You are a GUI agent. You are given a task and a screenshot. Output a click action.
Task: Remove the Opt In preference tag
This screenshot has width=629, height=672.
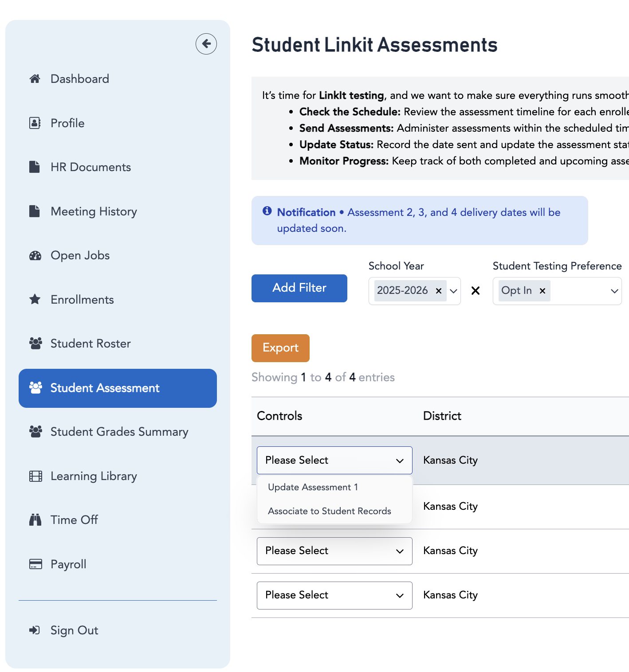pos(543,291)
